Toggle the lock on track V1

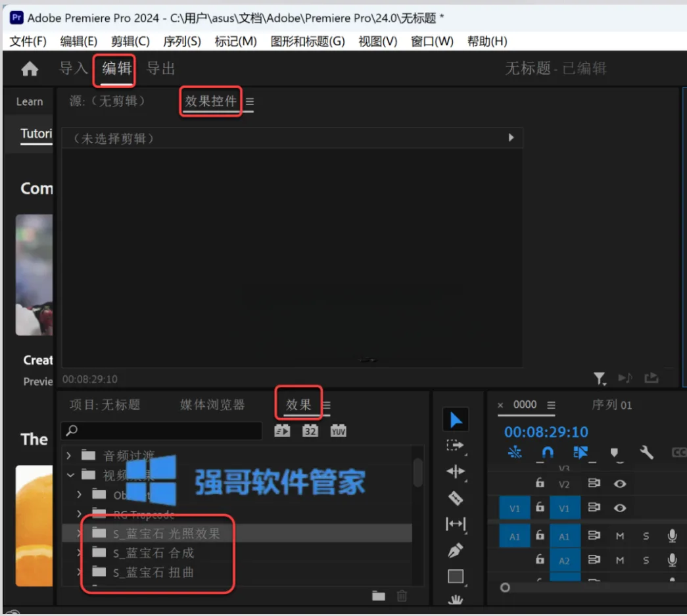coord(540,507)
